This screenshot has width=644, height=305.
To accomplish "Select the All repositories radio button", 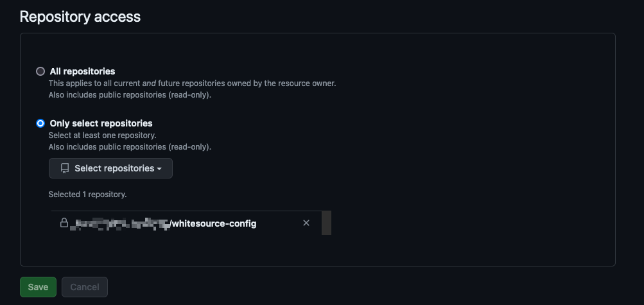I will (x=40, y=71).
